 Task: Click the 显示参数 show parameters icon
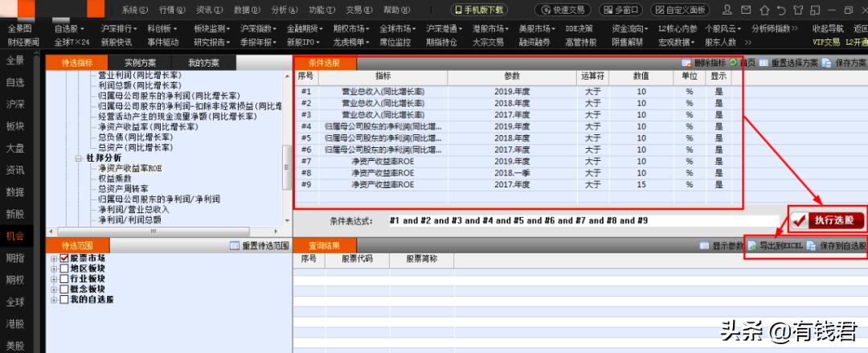(704, 245)
